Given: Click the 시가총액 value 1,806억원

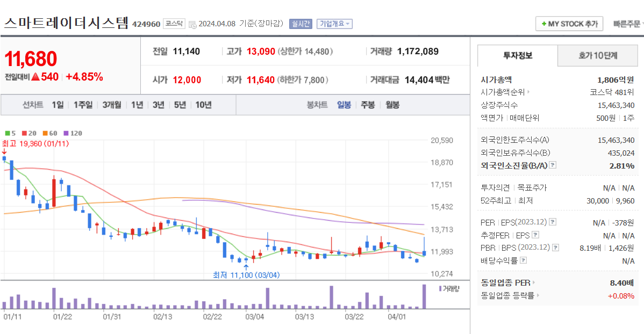Looking at the screenshot, I should (x=616, y=79).
